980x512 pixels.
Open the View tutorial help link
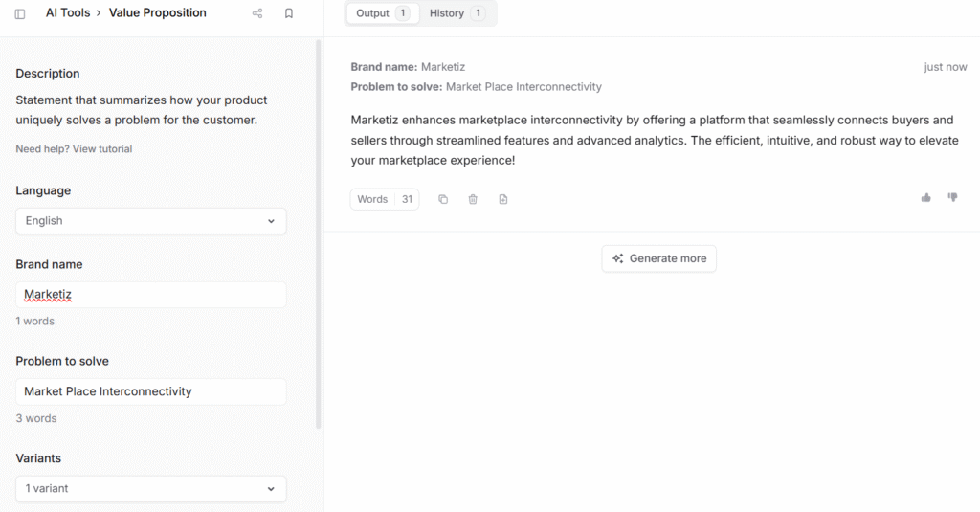tap(102, 148)
